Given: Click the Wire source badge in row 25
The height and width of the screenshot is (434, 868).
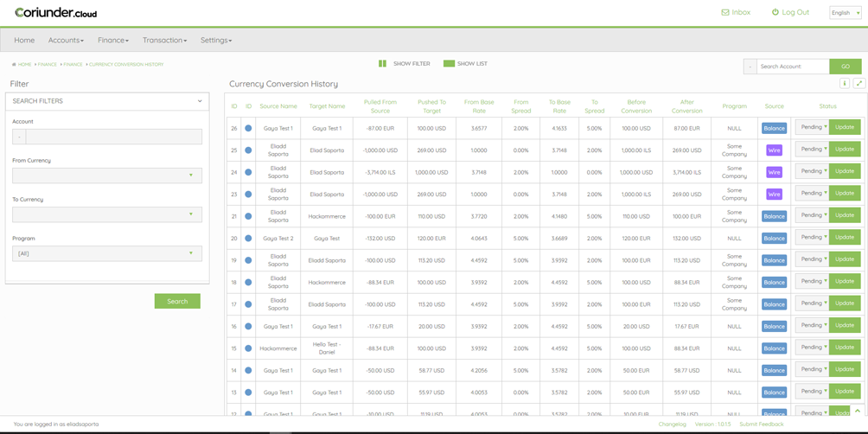Looking at the screenshot, I should [x=774, y=150].
